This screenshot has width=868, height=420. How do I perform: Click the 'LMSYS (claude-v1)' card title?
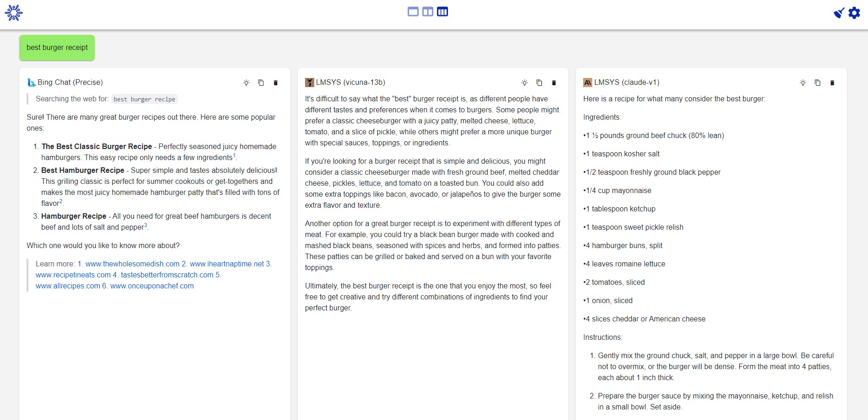tap(627, 82)
